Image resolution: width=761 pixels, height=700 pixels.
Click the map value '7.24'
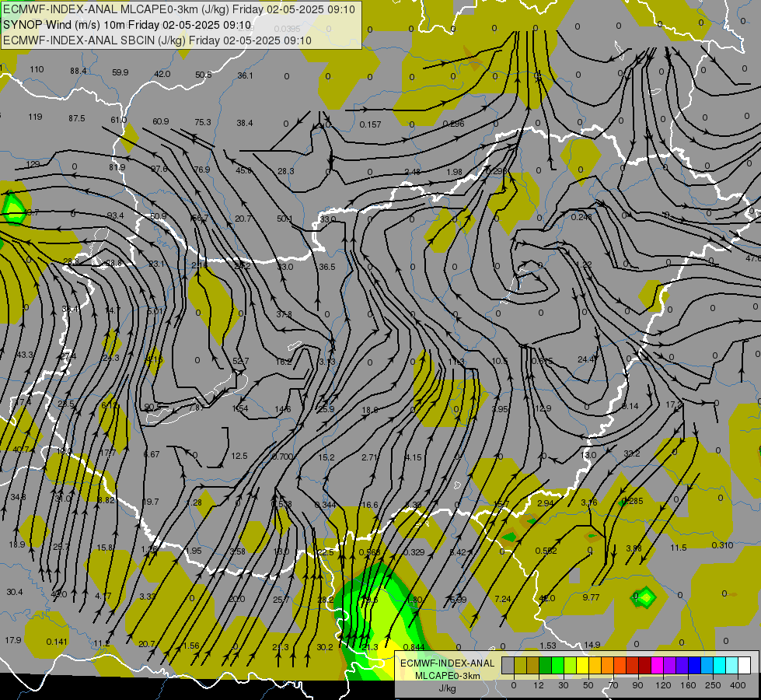click(503, 600)
